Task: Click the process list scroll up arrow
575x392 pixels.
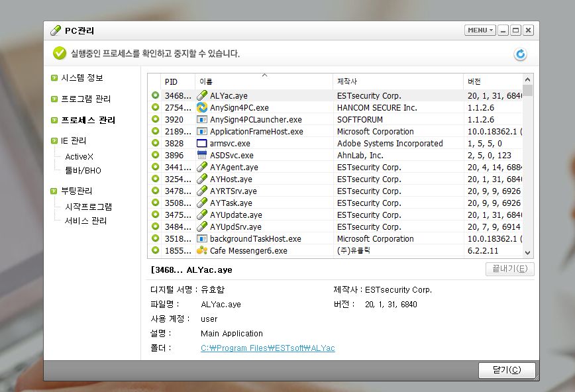Action: 527,79
